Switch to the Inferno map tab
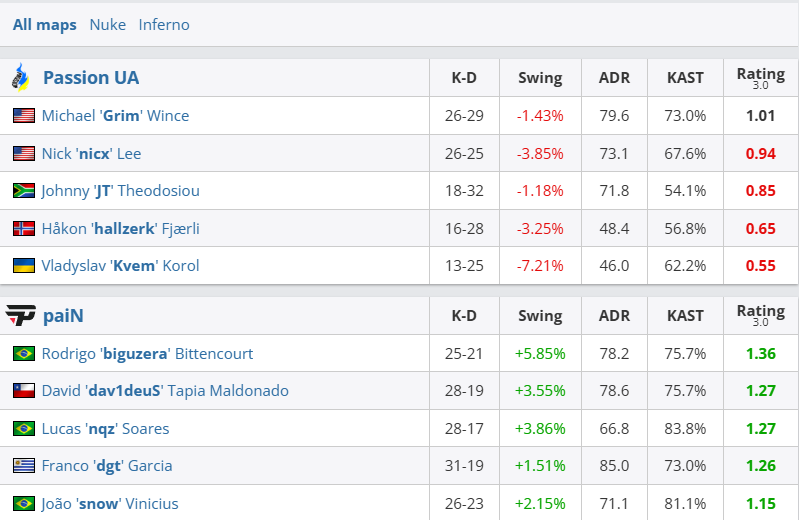The image size is (799, 520). pos(164,25)
